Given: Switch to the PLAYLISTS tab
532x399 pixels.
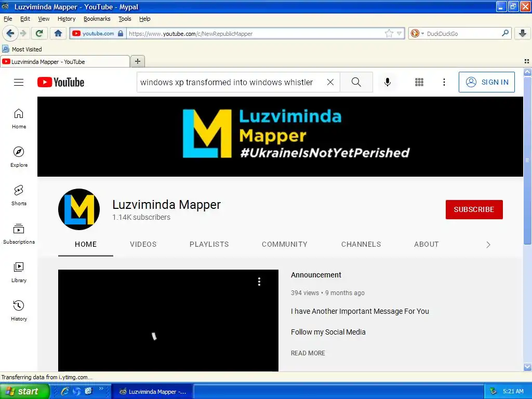Looking at the screenshot, I should tap(209, 244).
